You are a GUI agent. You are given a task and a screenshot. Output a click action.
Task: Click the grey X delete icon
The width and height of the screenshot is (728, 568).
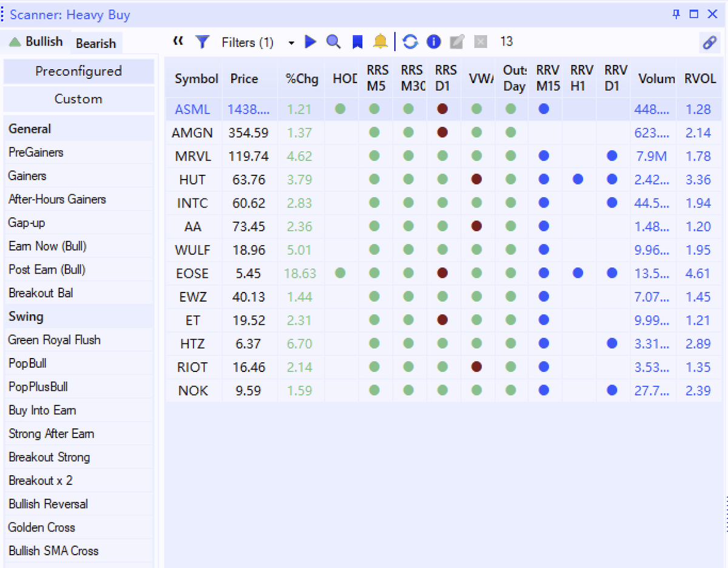(x=480, y=42)
